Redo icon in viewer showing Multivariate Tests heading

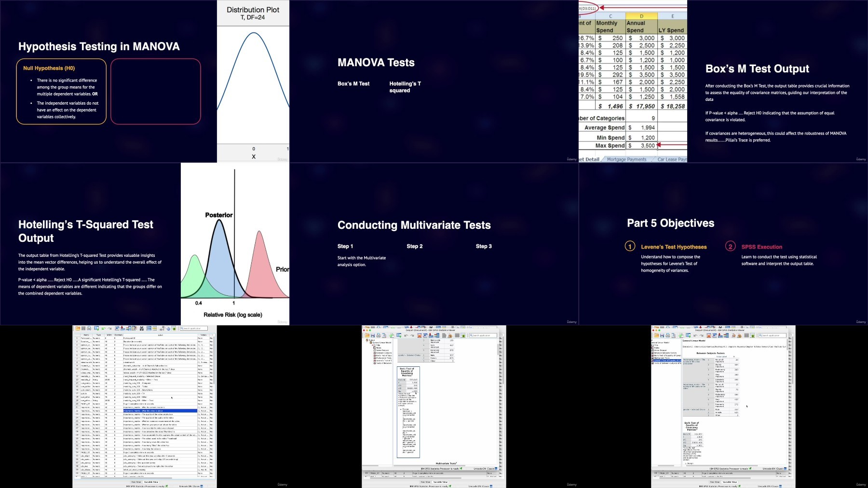click(x=412, y=335)
